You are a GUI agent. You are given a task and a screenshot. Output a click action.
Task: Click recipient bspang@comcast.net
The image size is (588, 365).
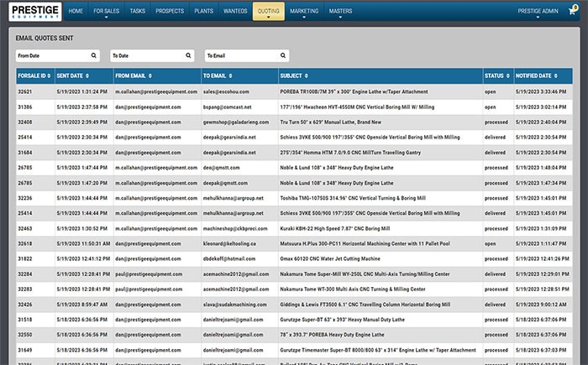(x=228, y=107)
